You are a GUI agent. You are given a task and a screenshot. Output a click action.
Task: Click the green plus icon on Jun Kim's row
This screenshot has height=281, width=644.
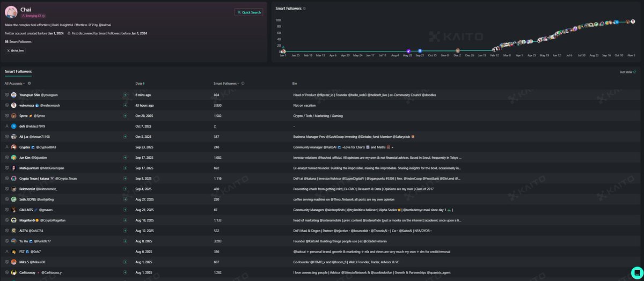tap(125, 158)
